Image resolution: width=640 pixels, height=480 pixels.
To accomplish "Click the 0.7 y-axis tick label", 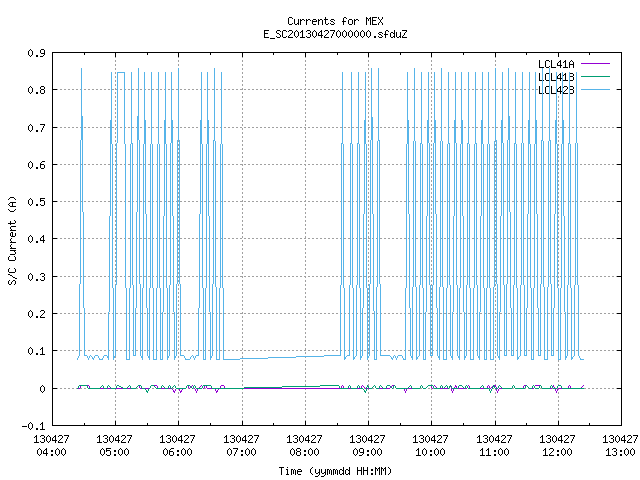I will [36, 128].
